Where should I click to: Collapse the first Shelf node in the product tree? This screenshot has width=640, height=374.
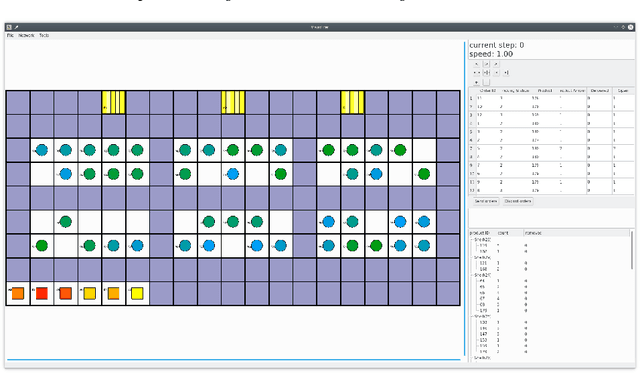click(472, 240)
